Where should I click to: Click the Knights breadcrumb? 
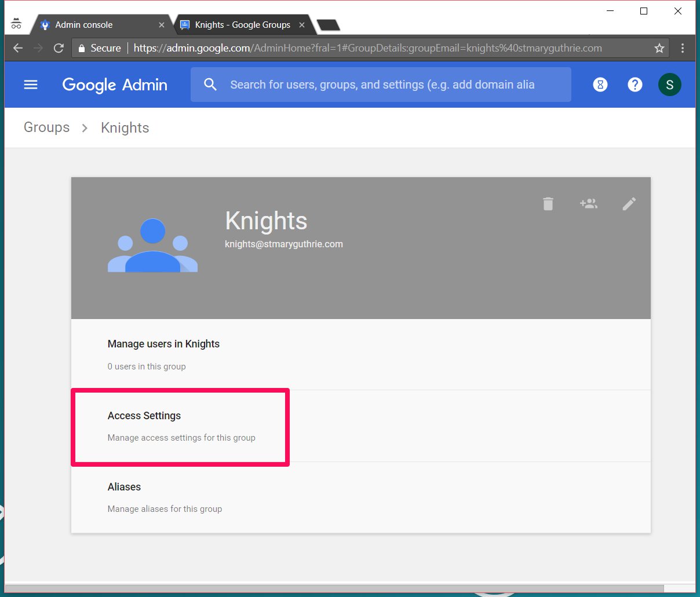[x=125, y=127]
